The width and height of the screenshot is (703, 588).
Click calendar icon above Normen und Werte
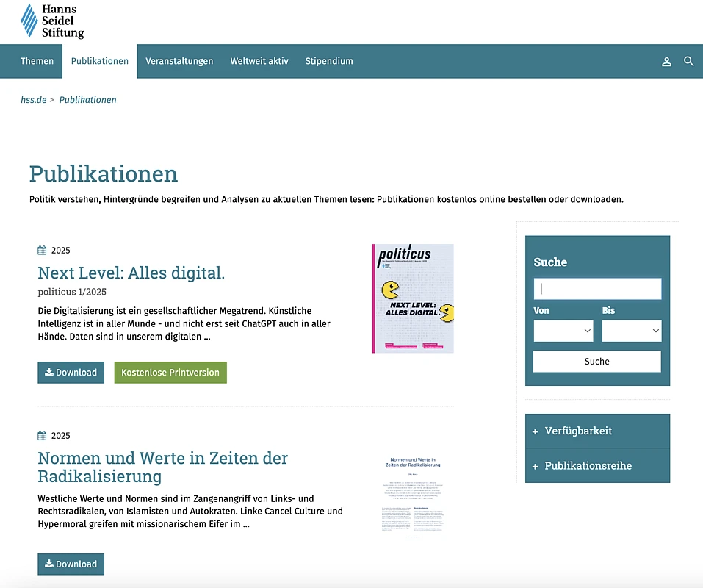42,436
